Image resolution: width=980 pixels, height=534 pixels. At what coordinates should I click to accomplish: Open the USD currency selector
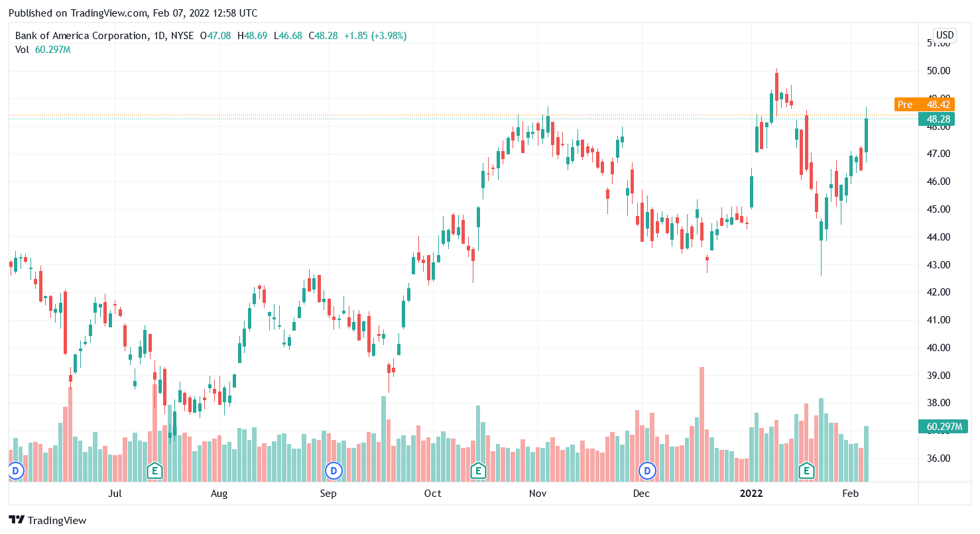(944, 35)
